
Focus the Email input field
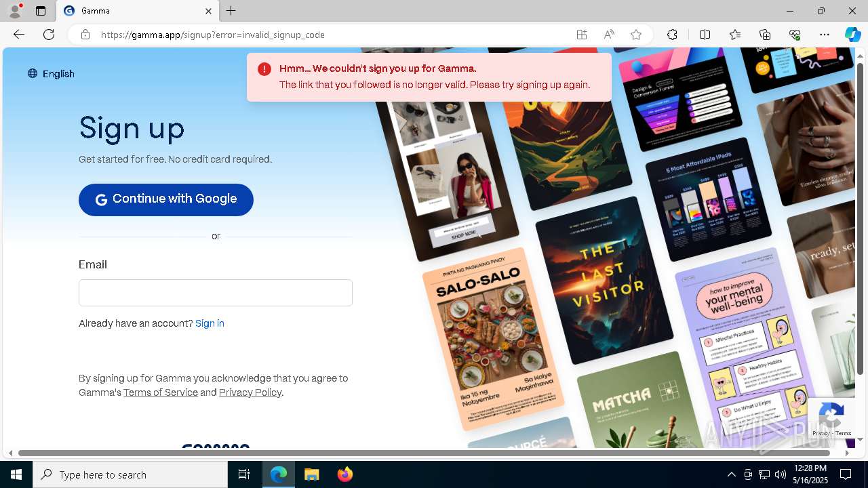[x=216, y=293]
